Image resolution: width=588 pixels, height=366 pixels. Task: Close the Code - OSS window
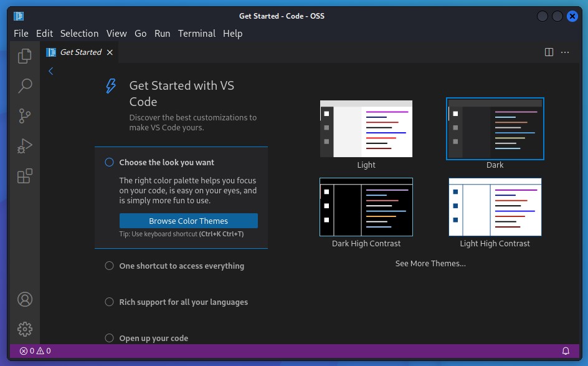tap(572, 16)
